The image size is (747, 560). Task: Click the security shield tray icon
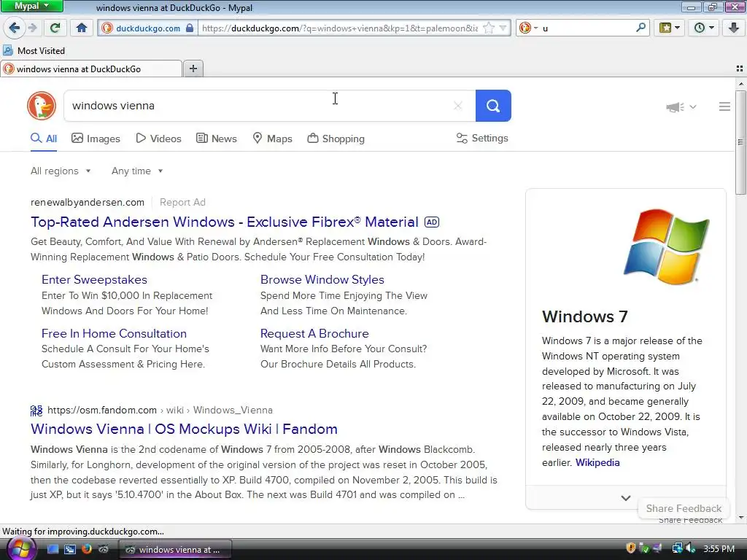pyautogui.click(x=631, y=548)
